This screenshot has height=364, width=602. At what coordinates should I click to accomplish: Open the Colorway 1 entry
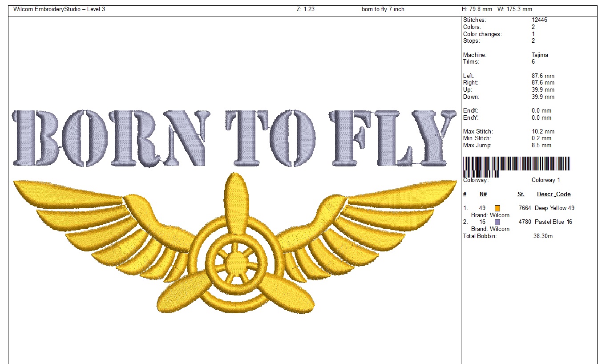(x=546, y=180)
